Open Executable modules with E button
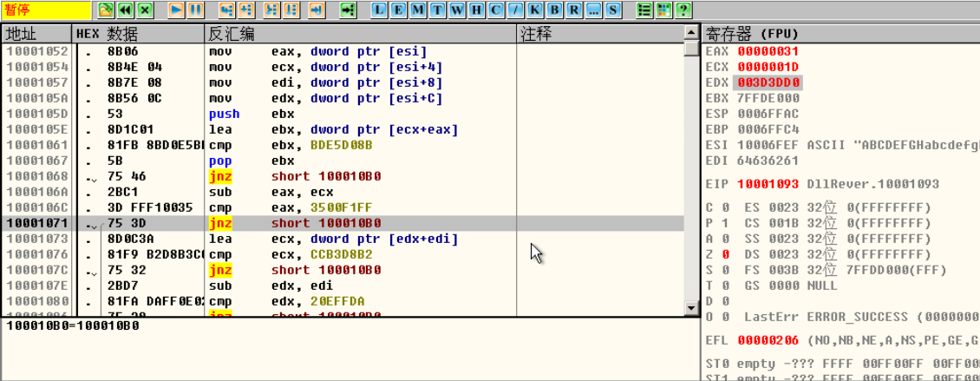The image size is (980, 381). point(400,10)
